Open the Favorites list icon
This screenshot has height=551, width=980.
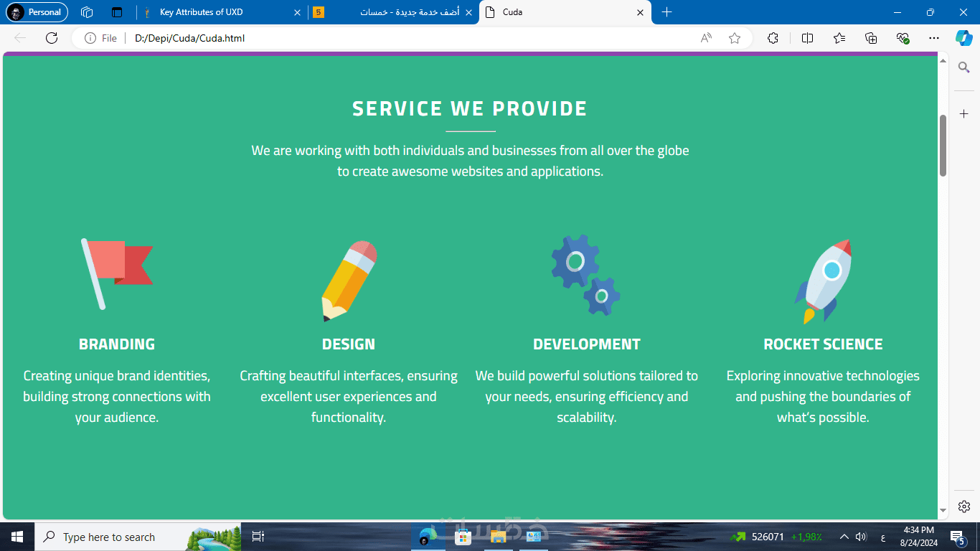coord(839,38)
